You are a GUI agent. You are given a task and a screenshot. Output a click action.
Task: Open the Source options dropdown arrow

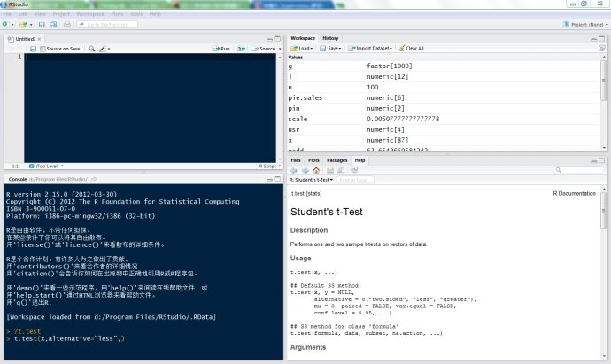[x=280, y=49]
